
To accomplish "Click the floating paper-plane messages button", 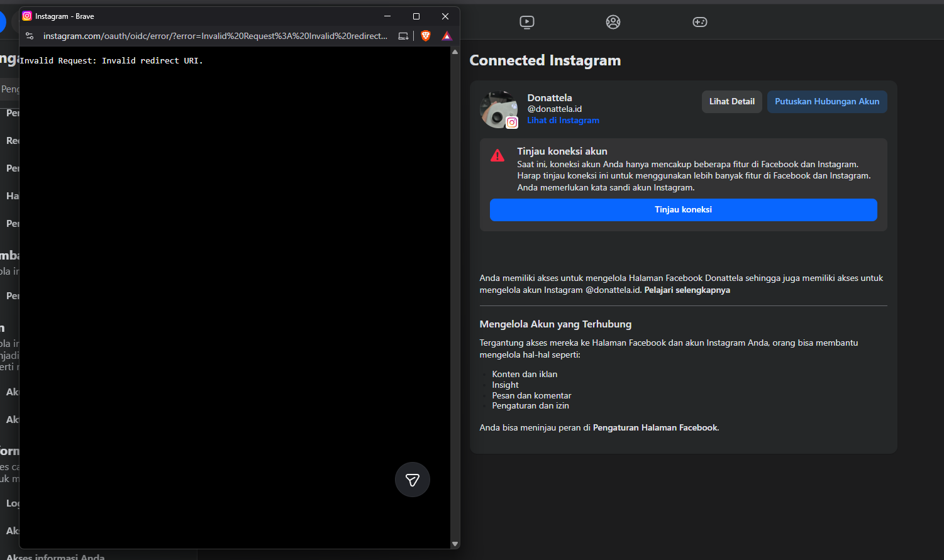I will click(413, 480).
